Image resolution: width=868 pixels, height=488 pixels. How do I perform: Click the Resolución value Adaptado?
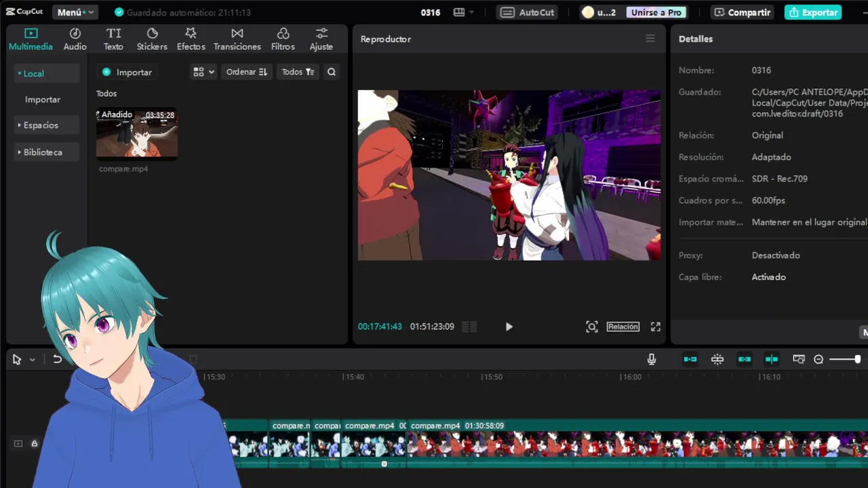pos(771,157)
